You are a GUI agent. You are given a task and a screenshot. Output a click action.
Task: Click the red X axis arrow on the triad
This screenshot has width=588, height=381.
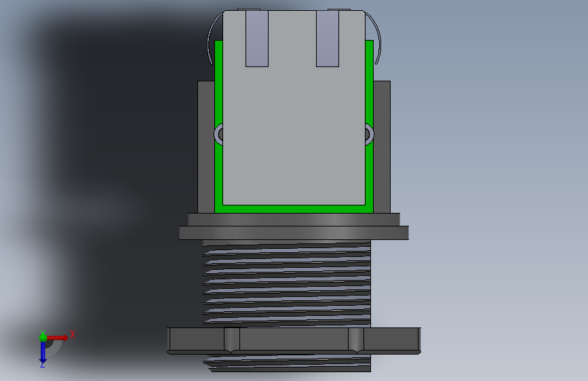tap(58, 338)
